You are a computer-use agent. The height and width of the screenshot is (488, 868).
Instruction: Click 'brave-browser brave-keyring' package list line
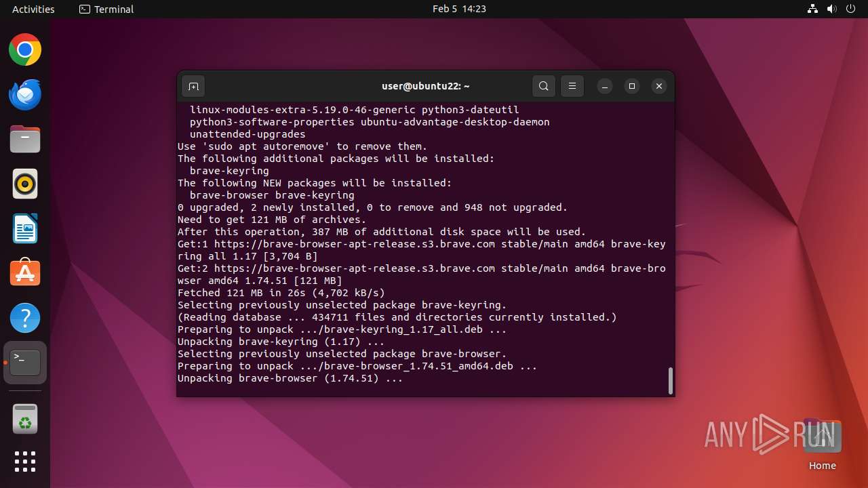pos(272,195)
